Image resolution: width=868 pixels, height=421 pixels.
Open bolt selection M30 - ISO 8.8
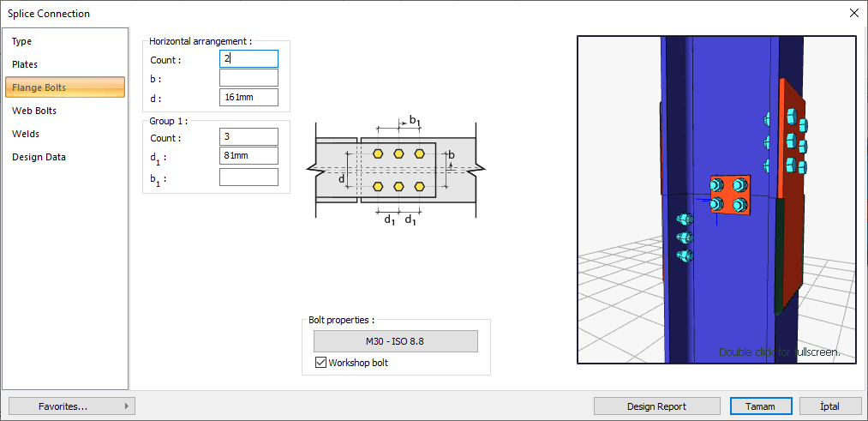[395, 341]
